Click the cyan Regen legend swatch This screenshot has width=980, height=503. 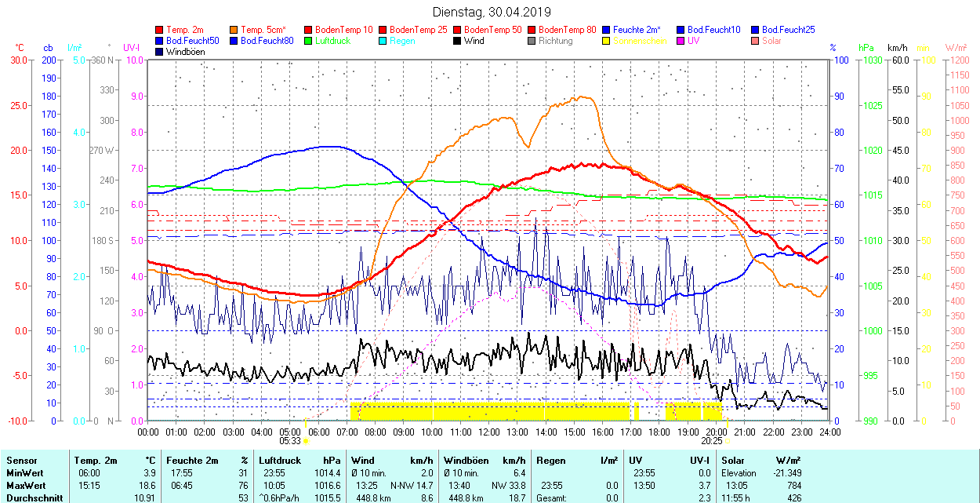[x=383, y=41]
